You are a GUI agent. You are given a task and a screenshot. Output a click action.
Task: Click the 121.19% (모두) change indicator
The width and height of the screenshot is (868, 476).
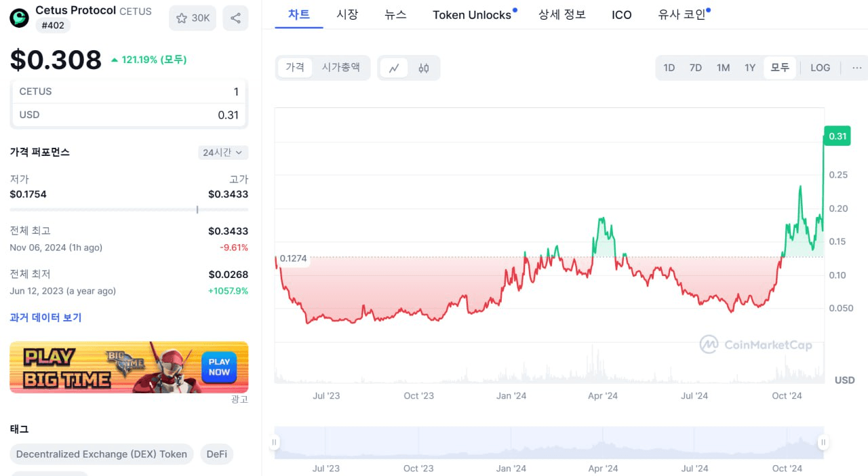tap(149, 60)
